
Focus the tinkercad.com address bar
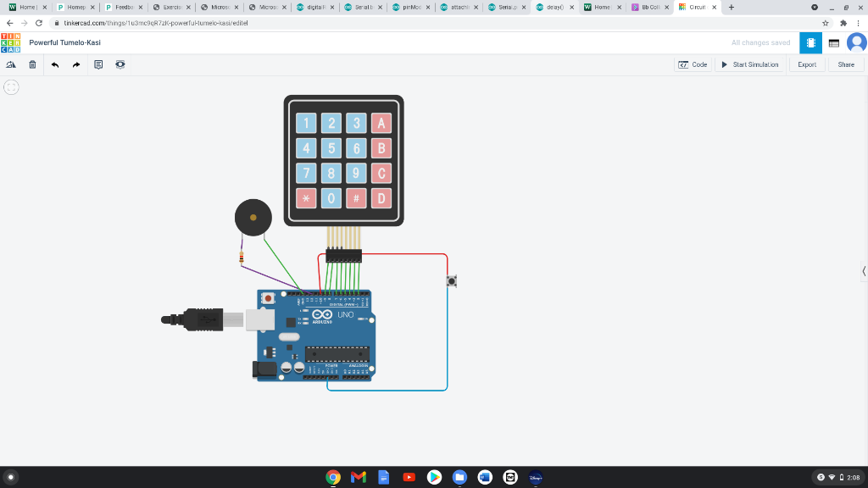431,23
